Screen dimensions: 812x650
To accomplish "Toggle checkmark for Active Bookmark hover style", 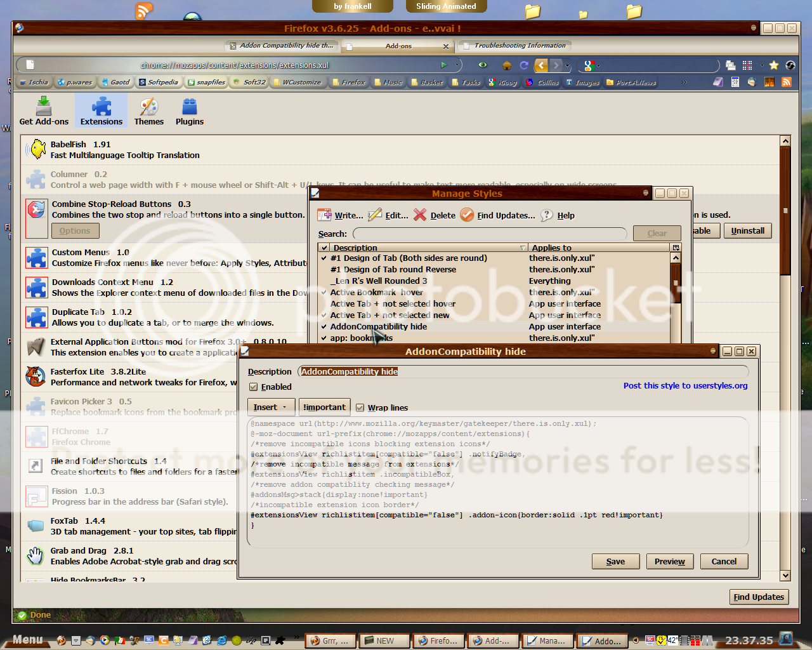I will pos(324,293).
